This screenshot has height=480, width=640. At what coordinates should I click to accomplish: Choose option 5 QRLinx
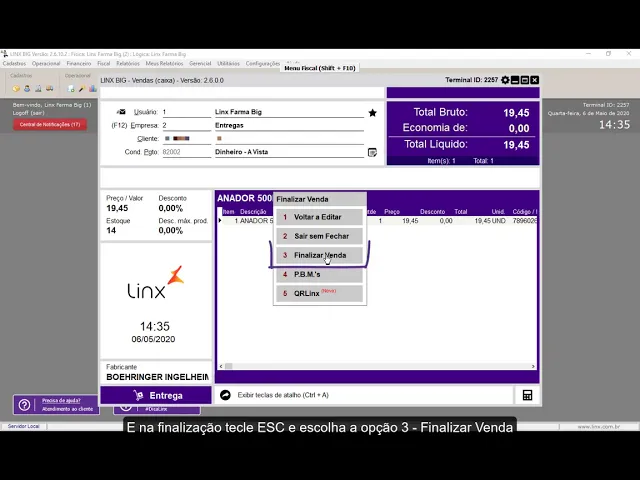[319, 293]
